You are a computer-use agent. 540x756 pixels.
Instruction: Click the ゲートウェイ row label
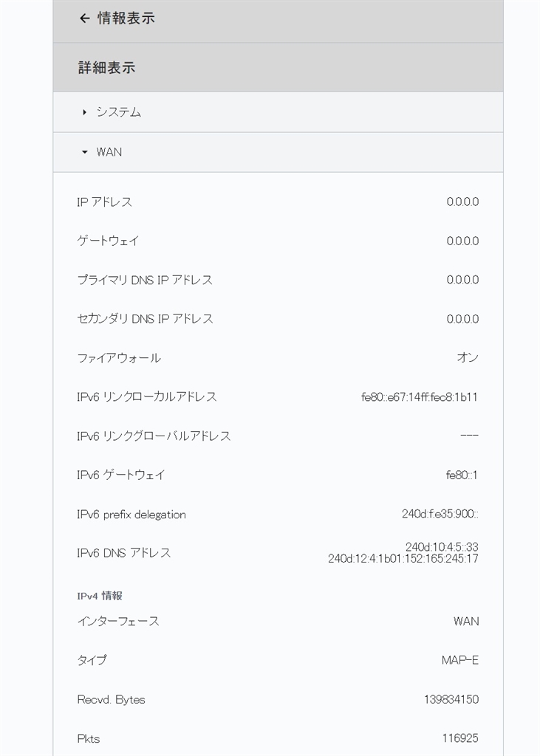pyautogui.click(x=108, y=241)
